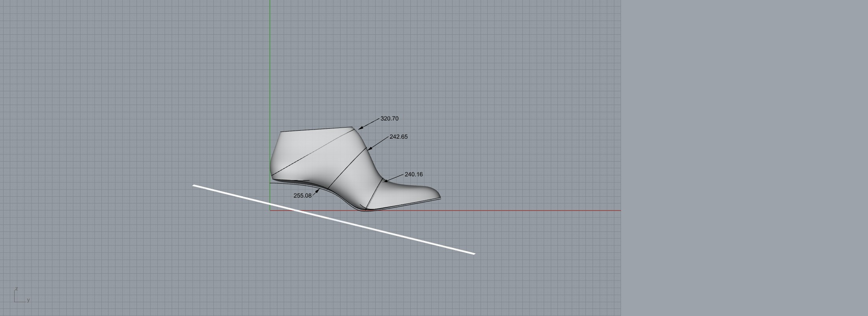The image size is (868, 316).
Task: Select the arrowhead of the 255.08 leader
Action: point(318,190)
